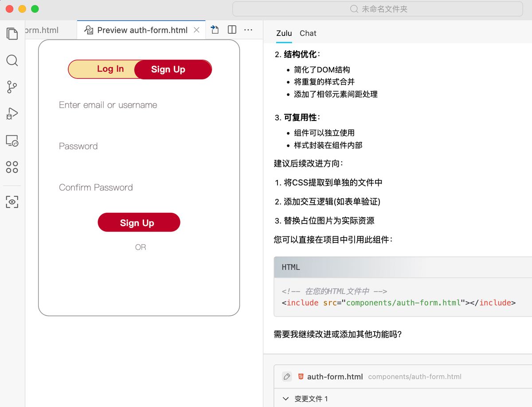Select the Log In toggle option

point(110,69)
